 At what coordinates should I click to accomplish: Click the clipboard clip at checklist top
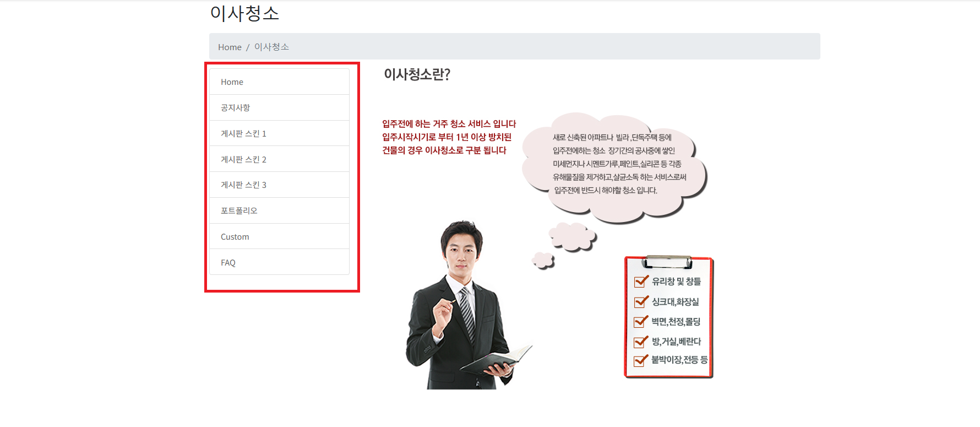(668, 261)
